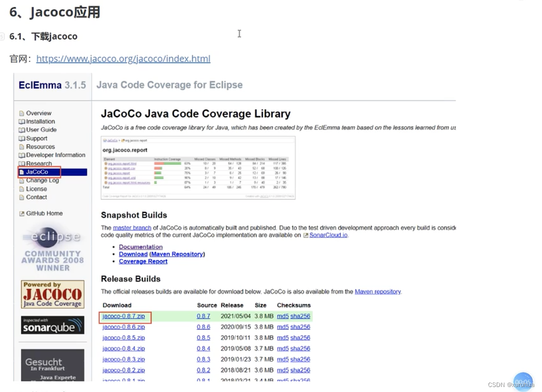The width and height of the screenshot is (542, 392).
Task: Open the Maven Repository link under Snapshot Builds
Action: tap(177, 254)
